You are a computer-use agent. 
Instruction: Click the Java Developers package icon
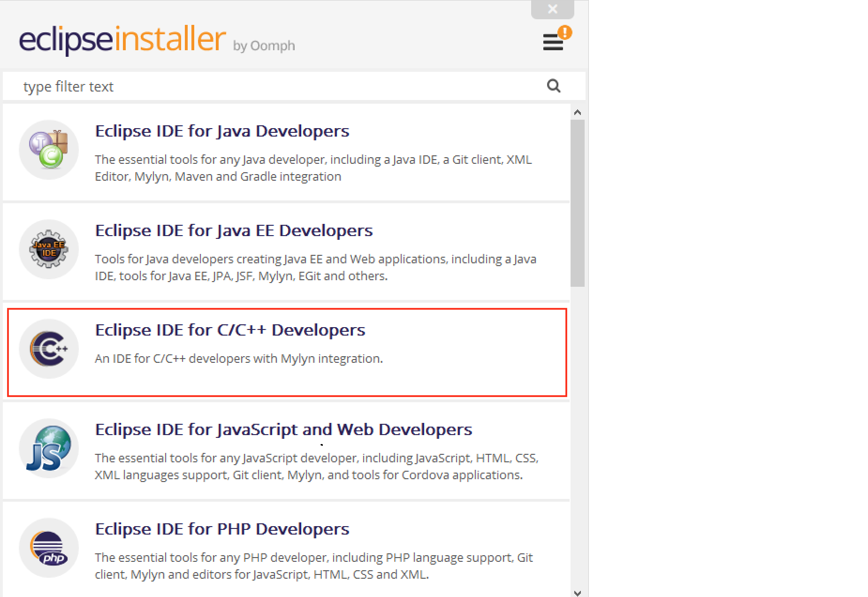click(49, 150)
